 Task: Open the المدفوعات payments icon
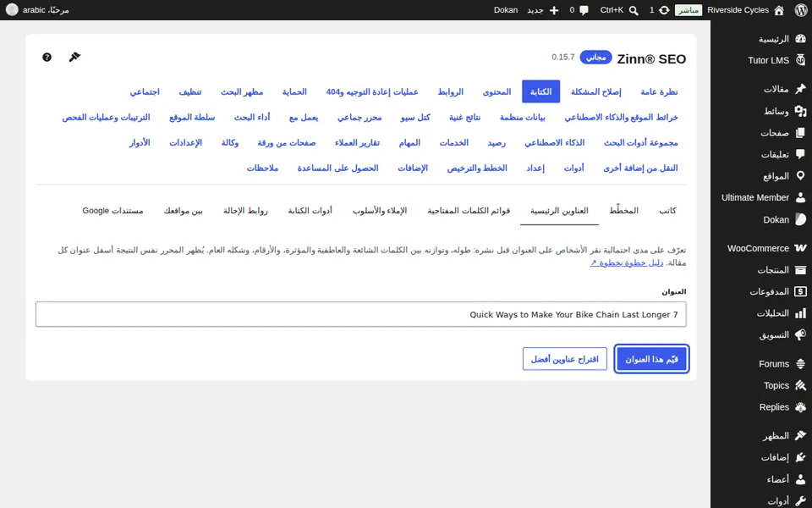tap(801, 291)
